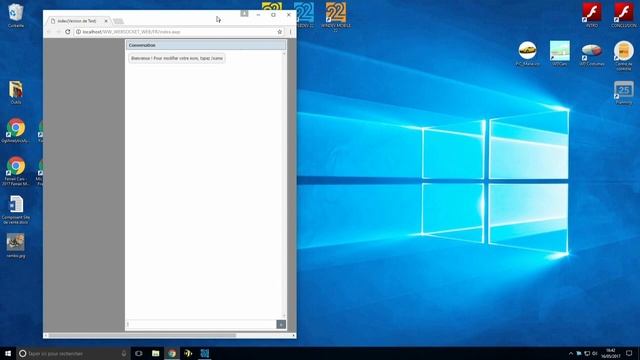Image resolution: width=640 pixels, height=360 pixels.
Task: View site info icon beside the localhost URL
Action: (x=78, y=32)
